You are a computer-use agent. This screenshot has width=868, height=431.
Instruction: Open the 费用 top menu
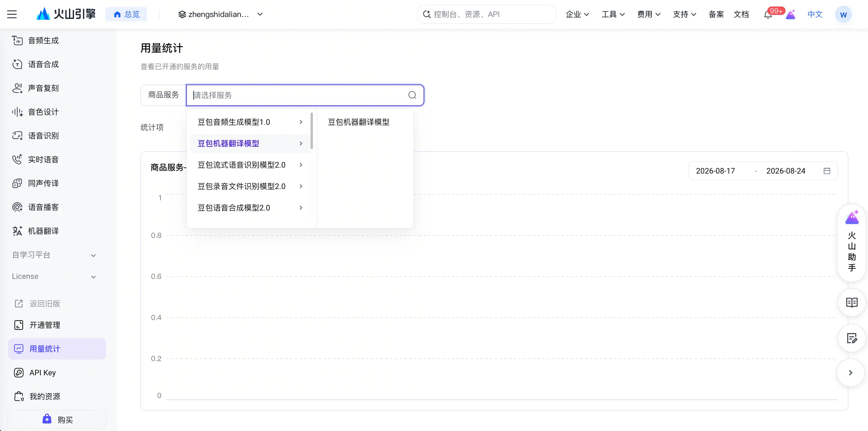[649, 14]
